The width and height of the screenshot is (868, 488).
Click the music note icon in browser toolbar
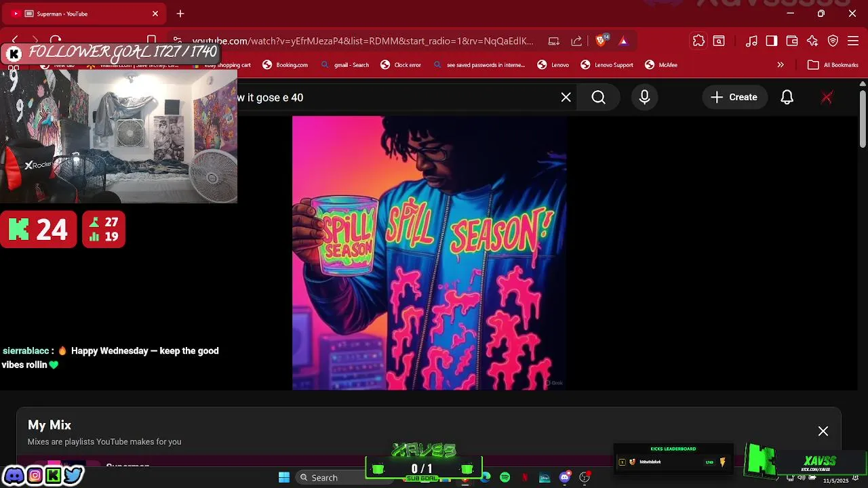[x=751, y=41]
